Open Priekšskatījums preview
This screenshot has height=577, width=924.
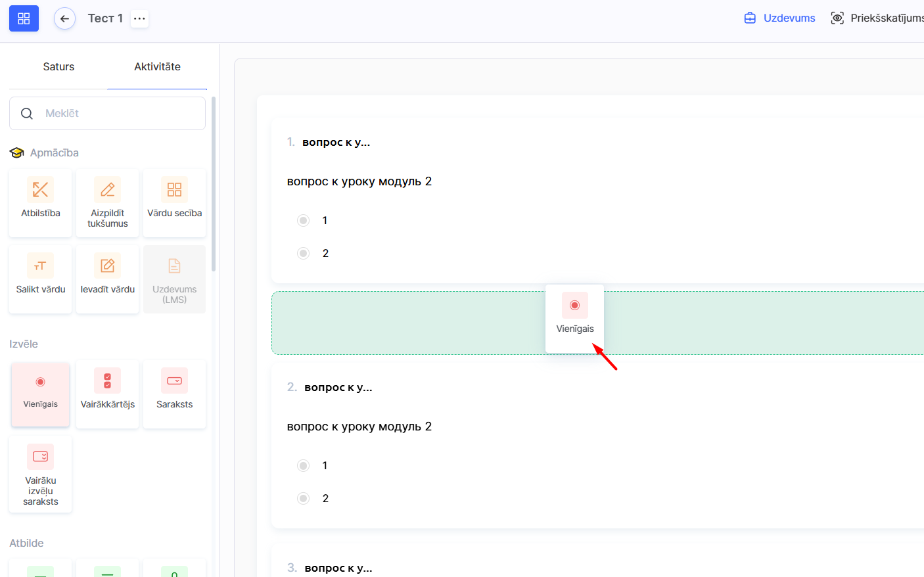point(877,18)
